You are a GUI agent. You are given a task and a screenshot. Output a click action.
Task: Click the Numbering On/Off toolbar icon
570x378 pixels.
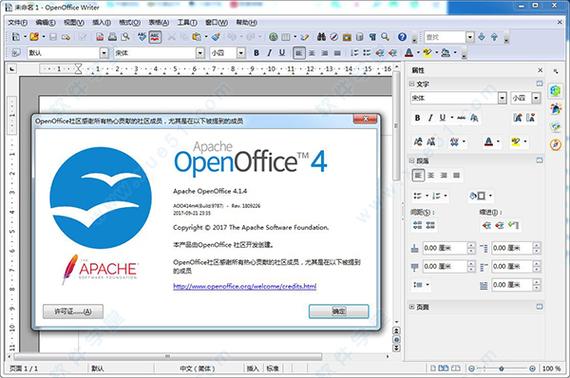354,53
